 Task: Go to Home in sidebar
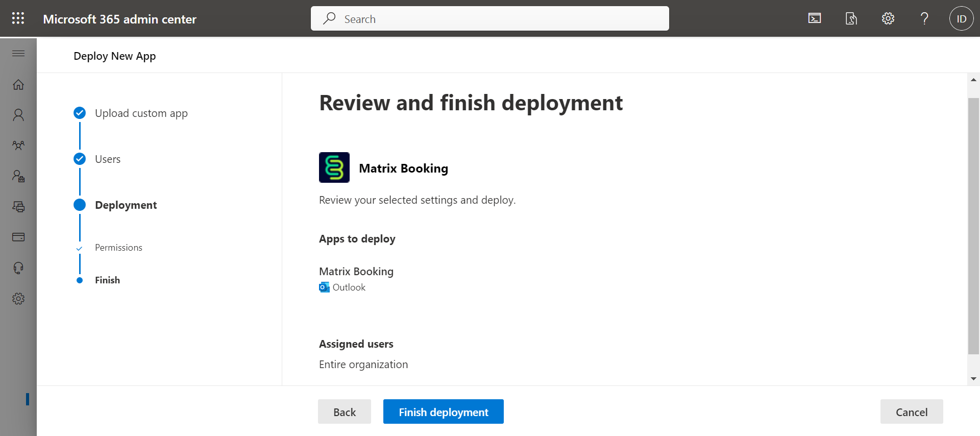pyautogui.click(x=18, y=85)
